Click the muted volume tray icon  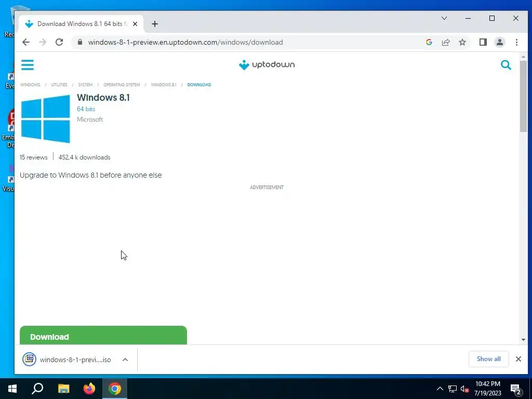pos(464,389)
